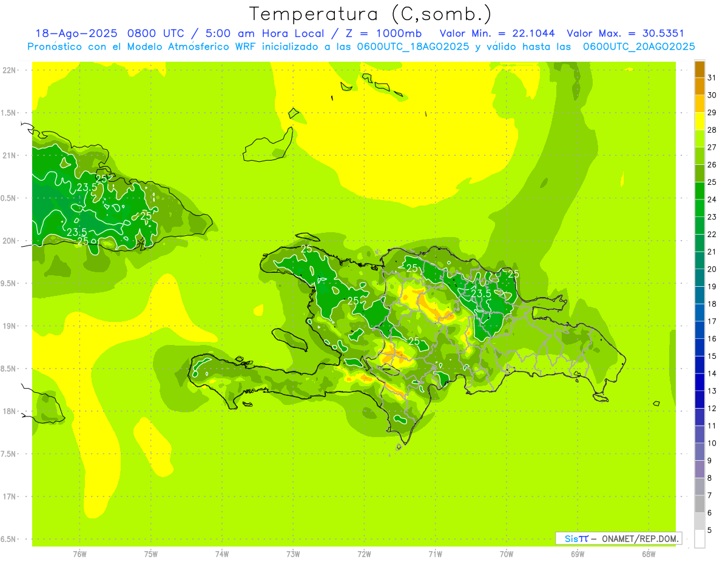
Task: Select the '21N' latitude label
Action: coord(10,156)
